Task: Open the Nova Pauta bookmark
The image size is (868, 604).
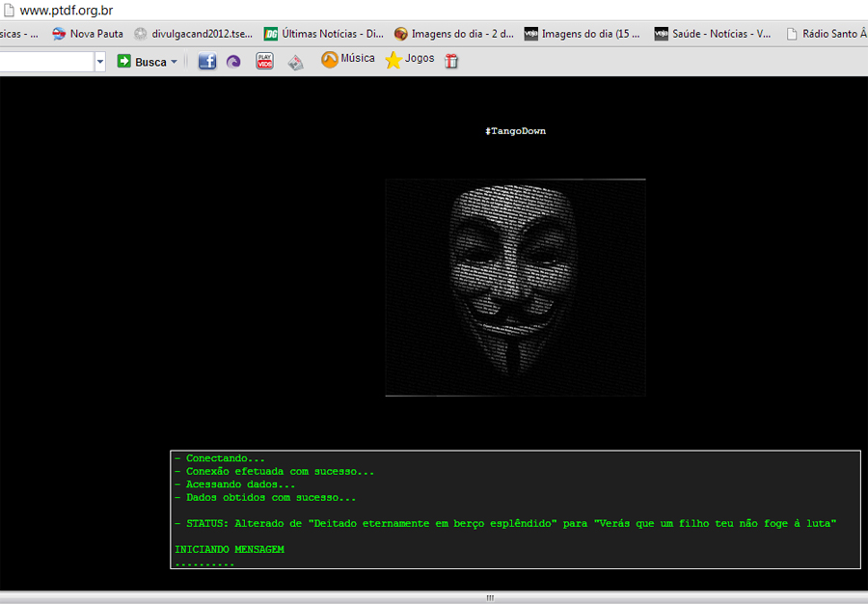Action: [x=88, y=34]
